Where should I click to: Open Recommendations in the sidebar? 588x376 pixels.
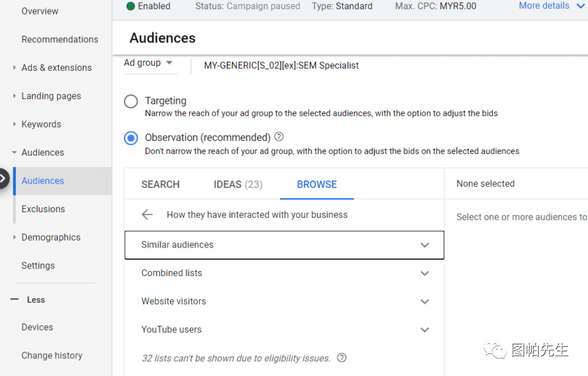click(59, 39)
